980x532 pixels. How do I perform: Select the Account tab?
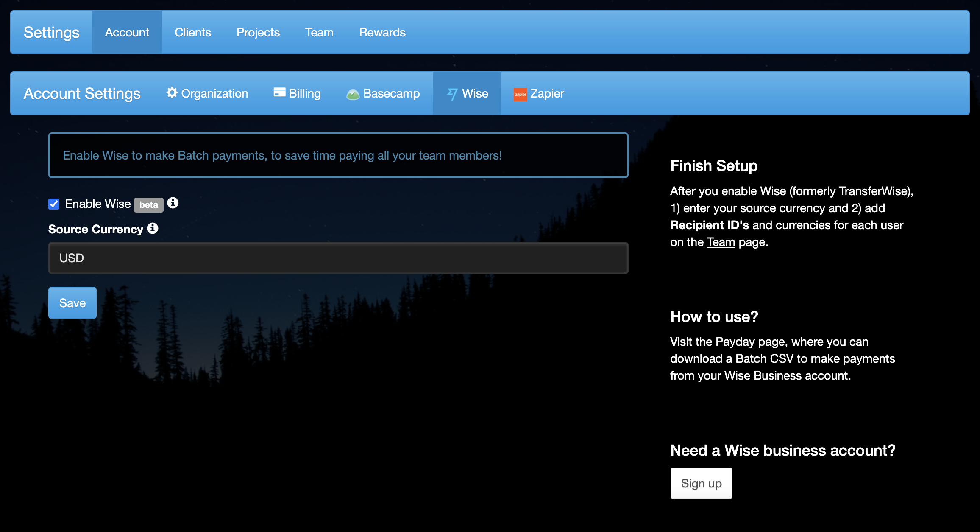coord(127,32)
